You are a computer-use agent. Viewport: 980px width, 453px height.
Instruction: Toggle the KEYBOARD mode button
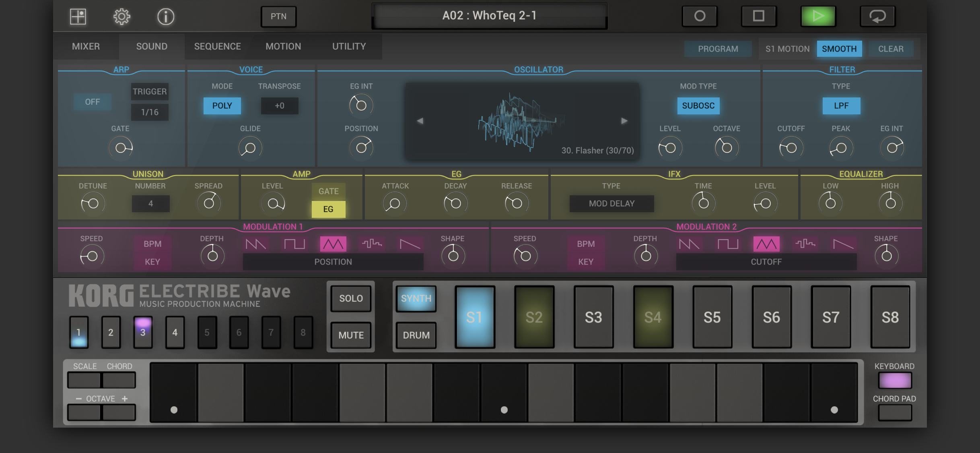895,381
